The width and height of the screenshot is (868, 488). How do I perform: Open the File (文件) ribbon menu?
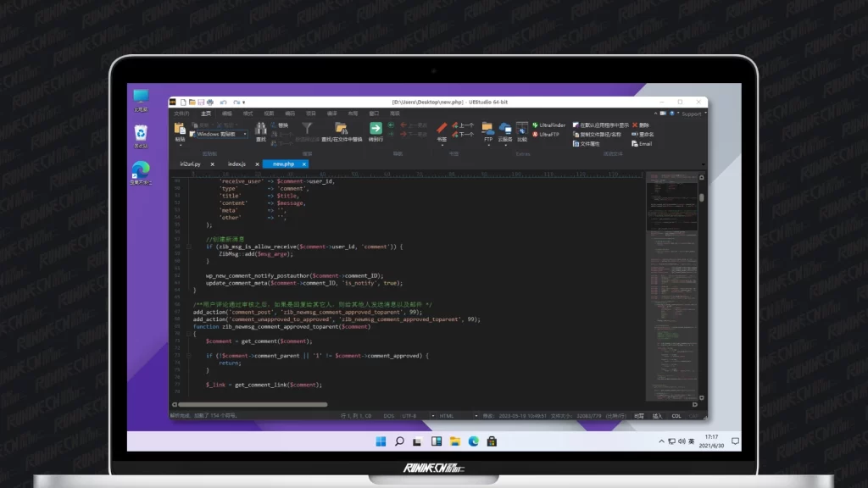point(181,113)
